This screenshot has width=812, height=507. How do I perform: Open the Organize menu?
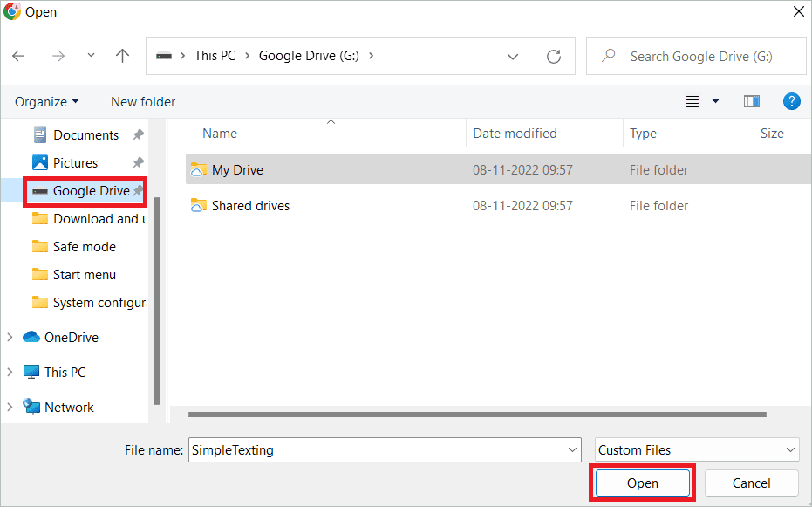(46, 101)
